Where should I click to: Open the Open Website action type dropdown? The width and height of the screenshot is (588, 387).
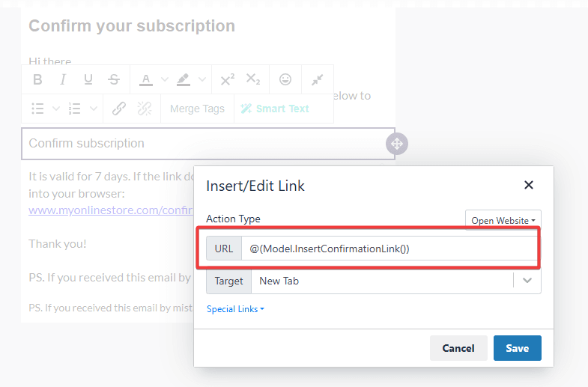point(503,220)
